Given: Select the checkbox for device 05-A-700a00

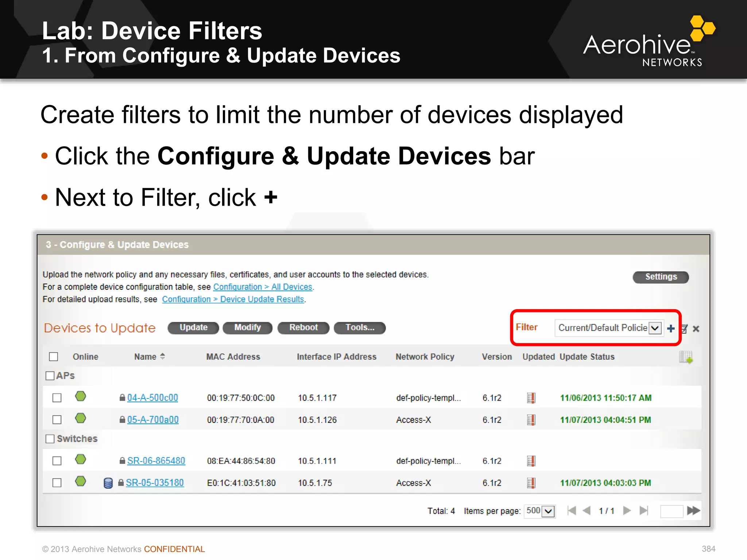Looking at the screenshot, I should point(57,420).
